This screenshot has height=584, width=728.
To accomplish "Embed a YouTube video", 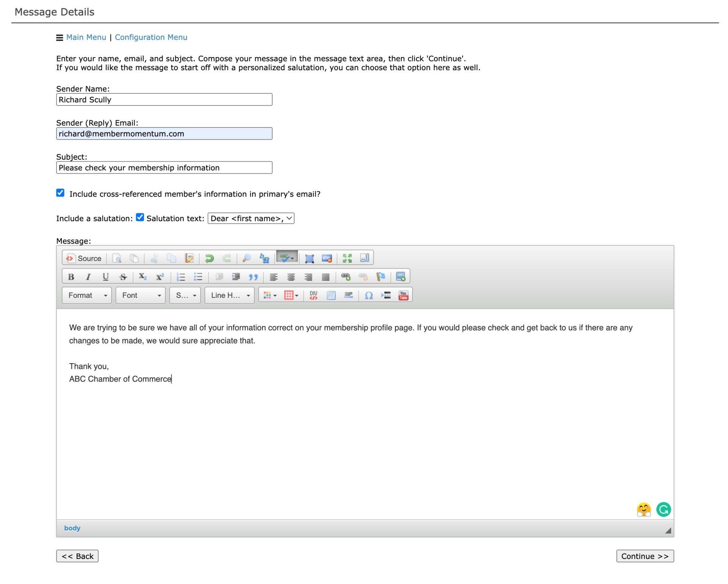I will [x=403, y=295].
